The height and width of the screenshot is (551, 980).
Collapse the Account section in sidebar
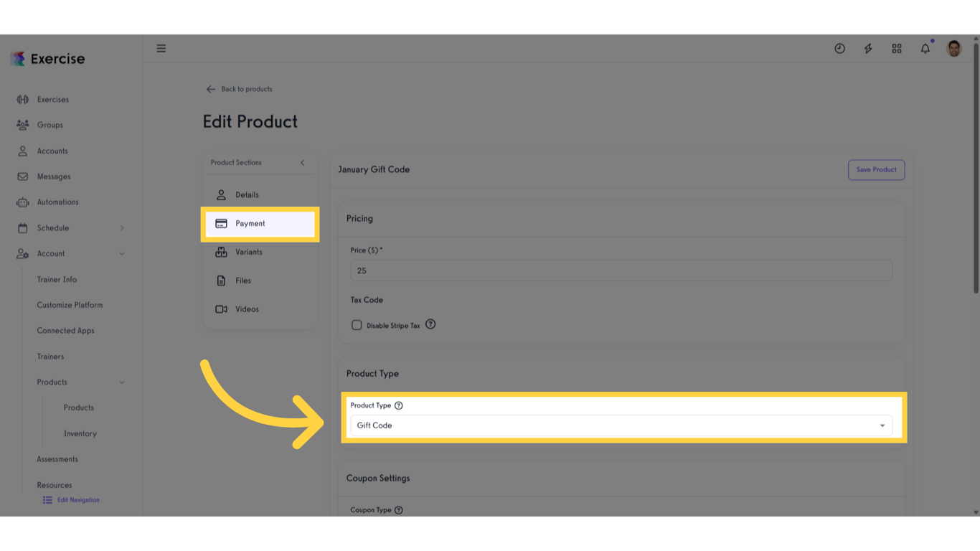tap(121, 253)
